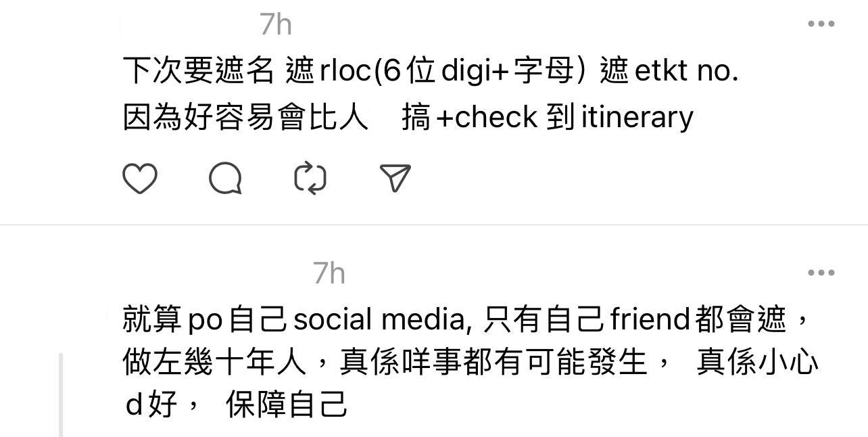Open more options for the social media reply
868x437 pixels.
click(821, 273)
